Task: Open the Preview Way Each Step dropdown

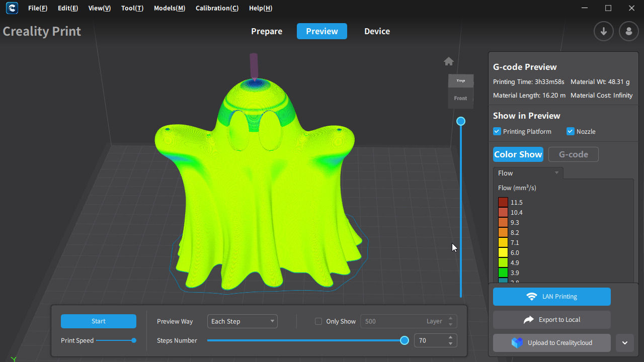Action: click(x=242, y=321)
